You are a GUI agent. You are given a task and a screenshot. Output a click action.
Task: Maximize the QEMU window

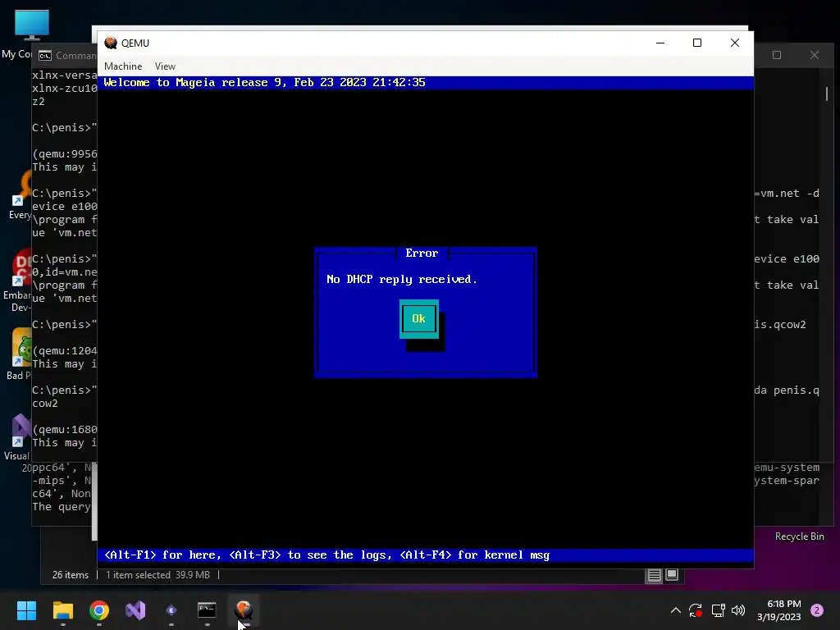point(697,43)
